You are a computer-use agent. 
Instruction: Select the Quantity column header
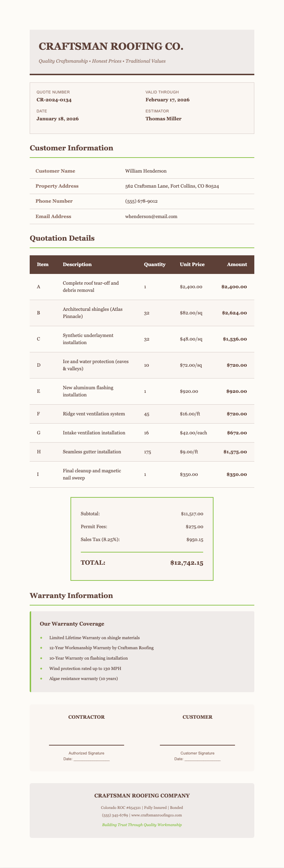pos(155,265)
